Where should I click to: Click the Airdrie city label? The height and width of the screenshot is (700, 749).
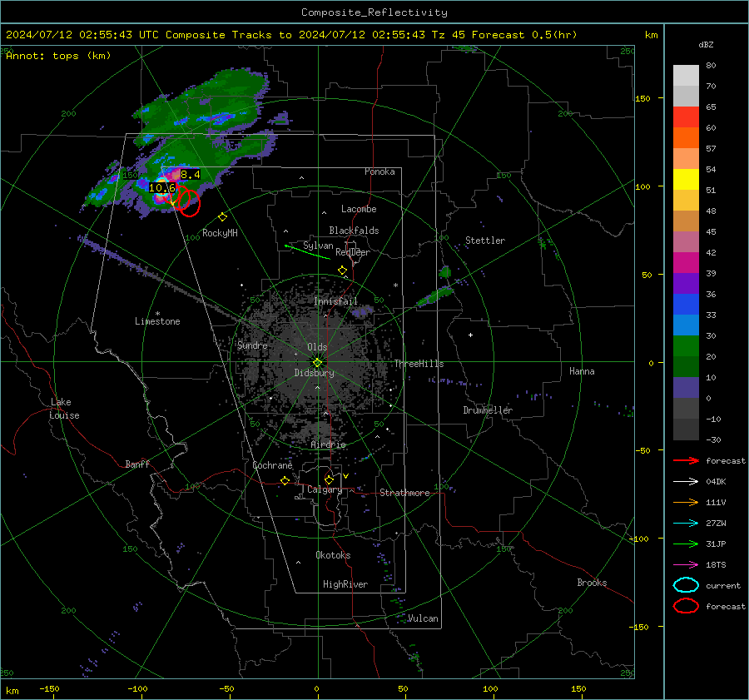coord(328,444)
